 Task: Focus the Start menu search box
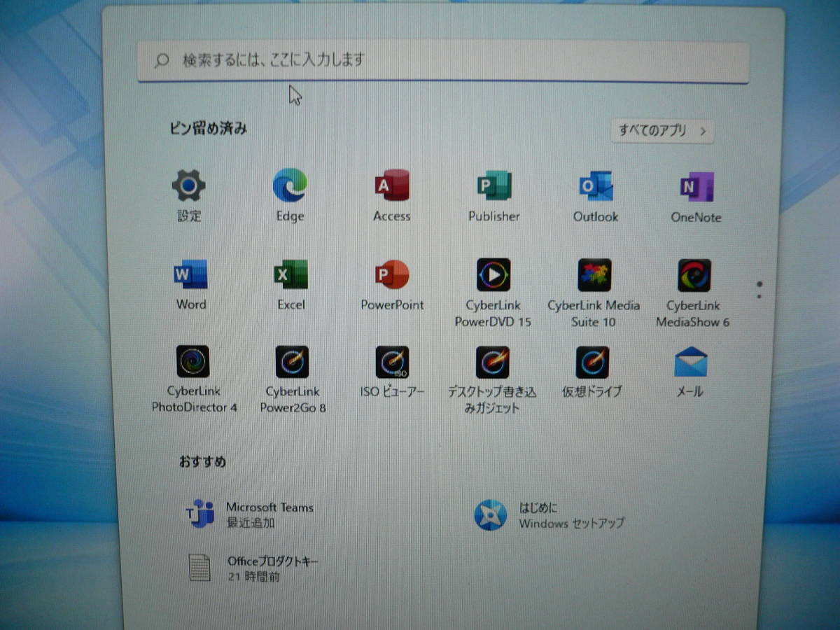[x=443, y=61]
